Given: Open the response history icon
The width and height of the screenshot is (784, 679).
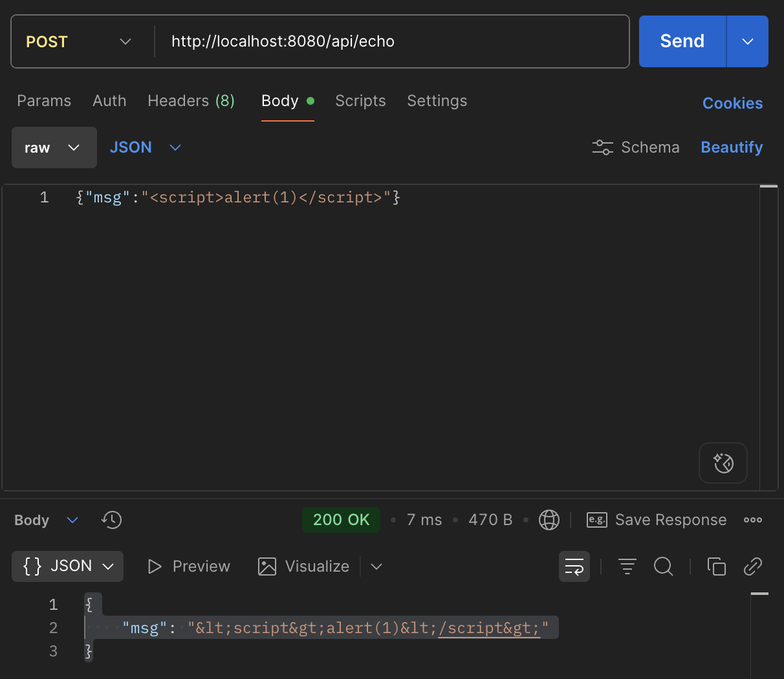Looking at the screenshot, I should click(112, 520).
